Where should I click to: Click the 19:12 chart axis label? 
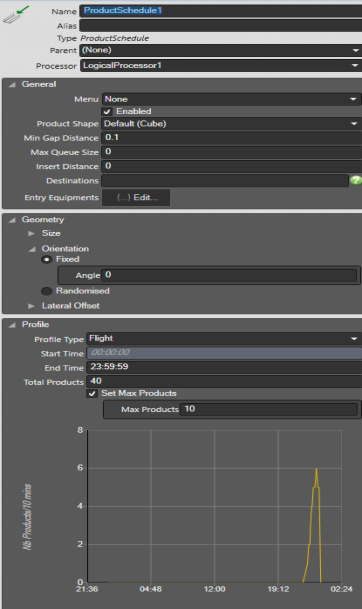pyautogui.click(x=278, y=589)
